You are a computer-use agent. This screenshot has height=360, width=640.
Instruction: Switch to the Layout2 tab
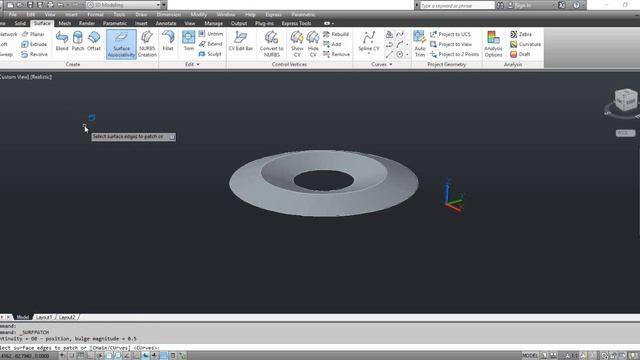click(x=67, y=317)
